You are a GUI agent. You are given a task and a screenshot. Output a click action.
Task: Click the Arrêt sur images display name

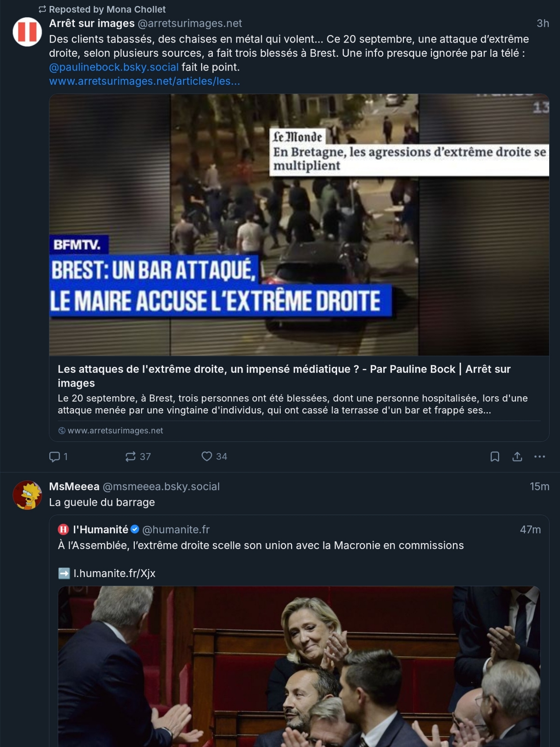pyautogui.click(x=92, y=23)
